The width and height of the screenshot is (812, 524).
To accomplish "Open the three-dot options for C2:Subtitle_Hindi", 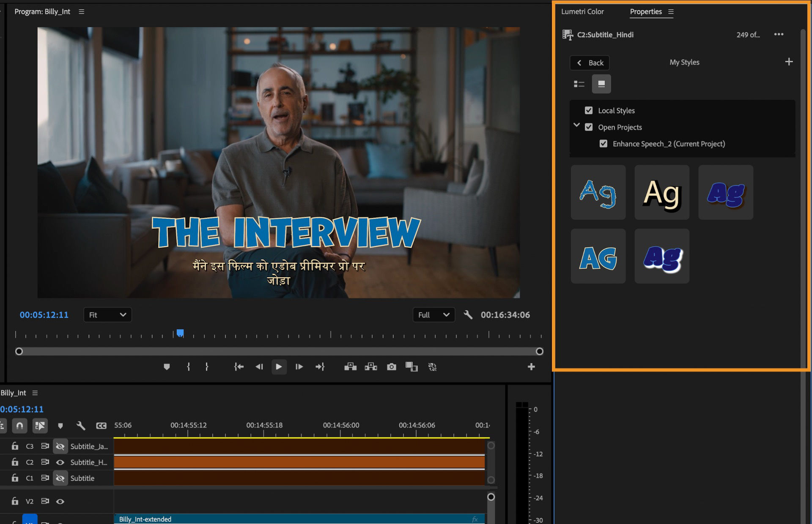I will click(x=779, y=35).
